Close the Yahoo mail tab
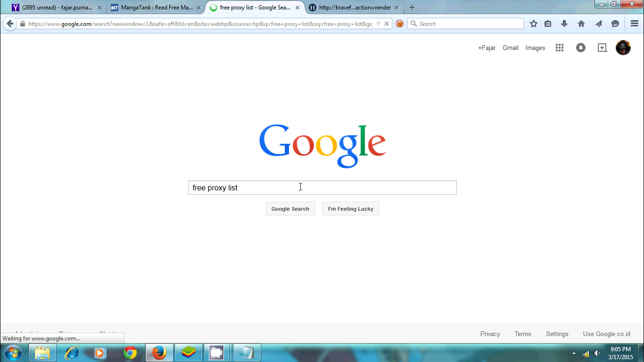The image size is (644, 362). (99, 8)
